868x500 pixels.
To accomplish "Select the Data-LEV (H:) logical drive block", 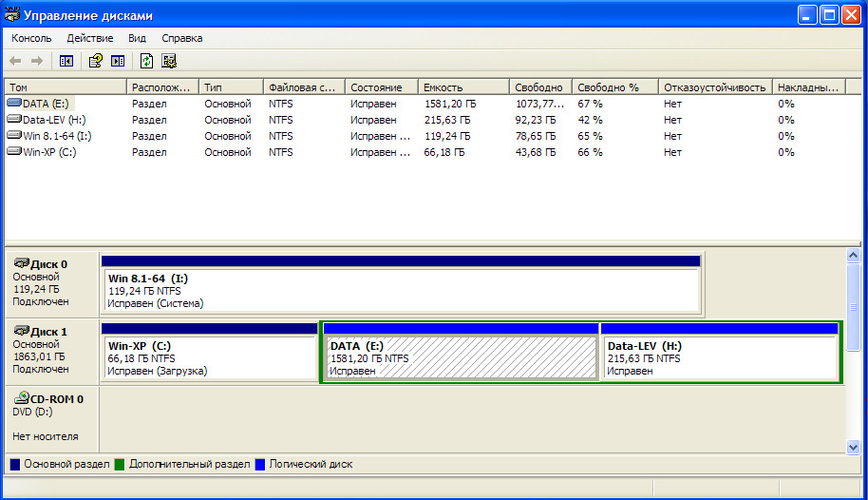I will point(720,358).
